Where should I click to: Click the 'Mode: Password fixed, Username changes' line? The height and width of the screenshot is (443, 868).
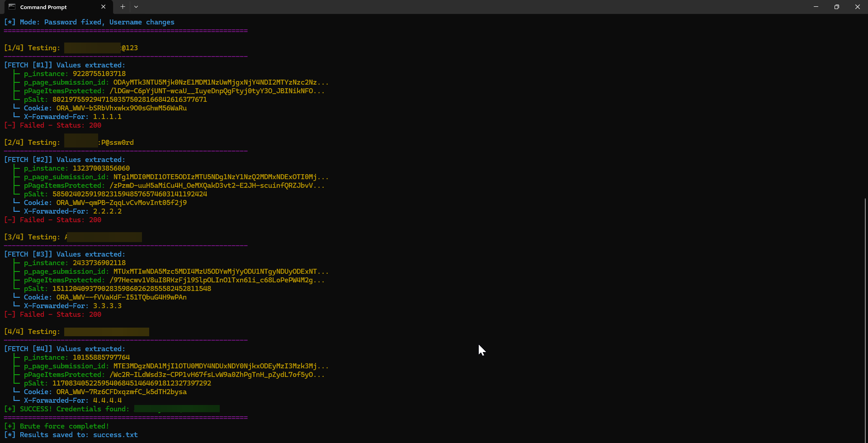[89, 22]
